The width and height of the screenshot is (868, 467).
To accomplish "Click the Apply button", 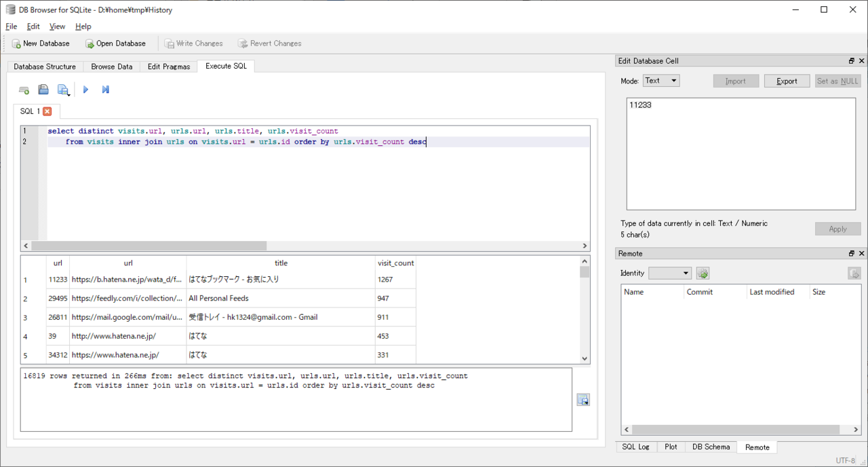I will click(x=837, y=229).
